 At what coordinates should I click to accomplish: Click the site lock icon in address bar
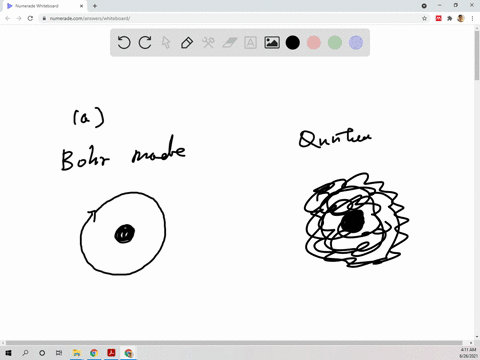[44, 18]
